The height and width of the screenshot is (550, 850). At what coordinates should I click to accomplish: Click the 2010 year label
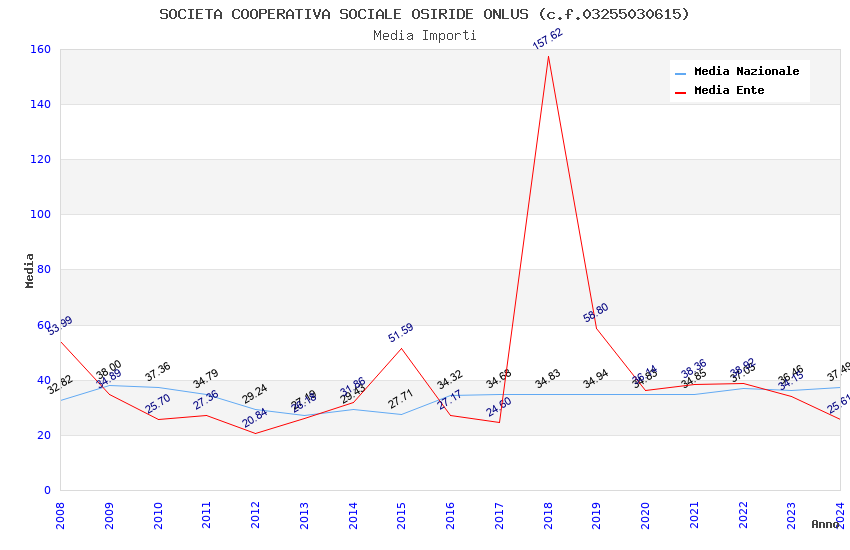pos(158,515)
